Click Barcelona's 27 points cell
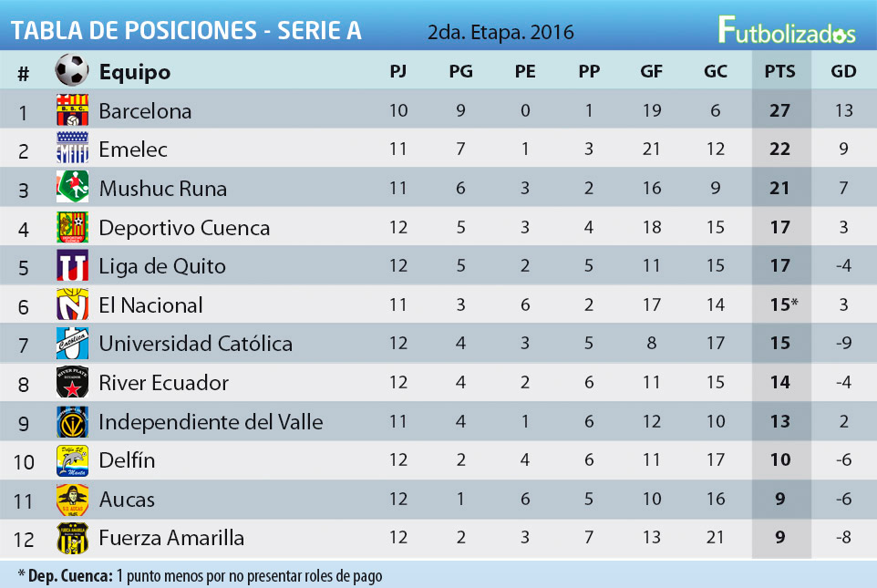This screenshot has height=588, width=877. pyautogui.click(x=779, y=111)
